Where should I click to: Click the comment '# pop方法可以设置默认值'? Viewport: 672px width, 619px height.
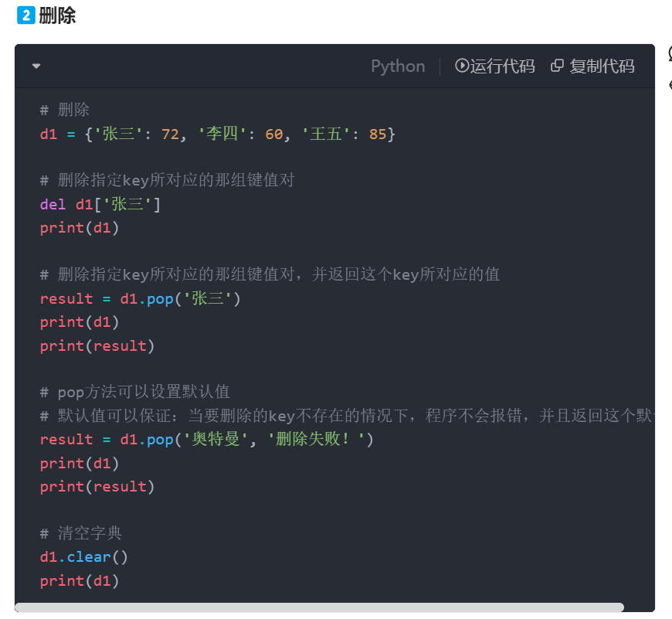pos(134,392)
